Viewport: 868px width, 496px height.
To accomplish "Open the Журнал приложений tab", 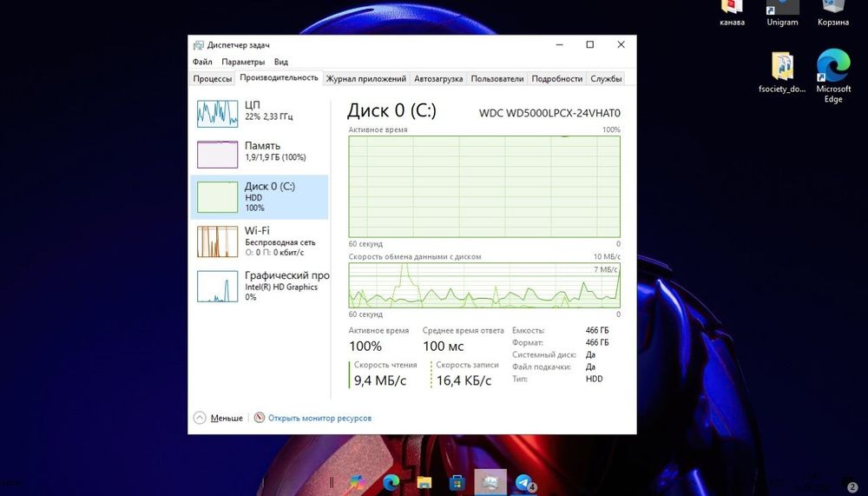I will tap(366, 79).
